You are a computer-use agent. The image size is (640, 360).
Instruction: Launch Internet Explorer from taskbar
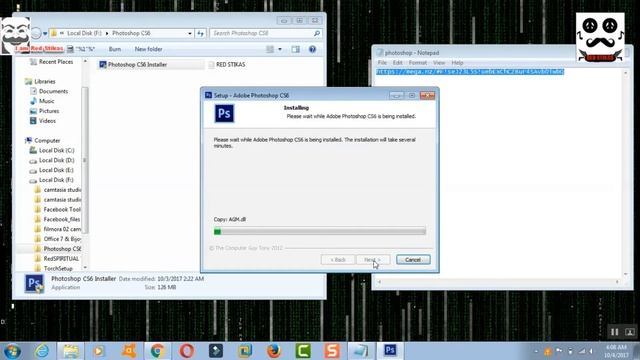(41, 351)
